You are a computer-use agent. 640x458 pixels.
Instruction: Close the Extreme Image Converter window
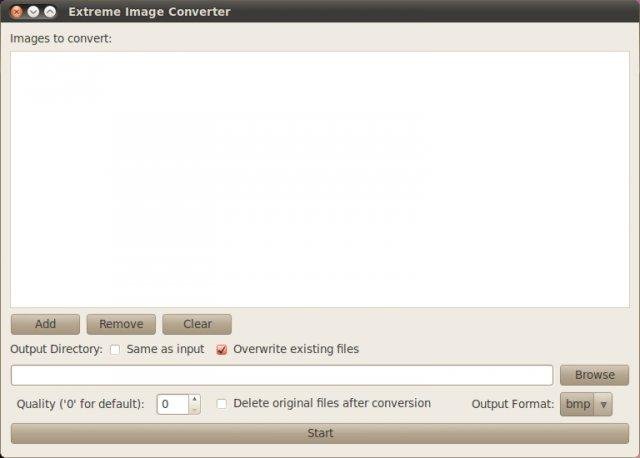[x=17, y=12]
